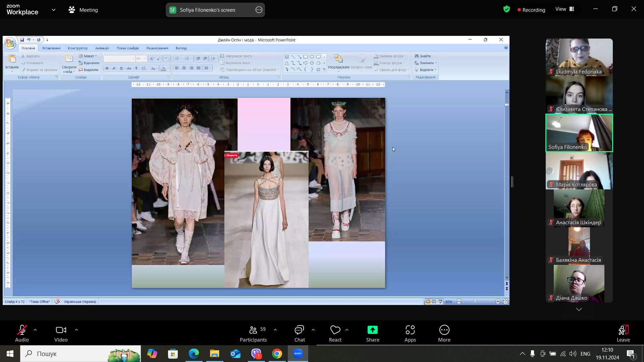Screen dimensions: 644x362
Task: Click the Leave meeting icon
Action: point(623,330)
